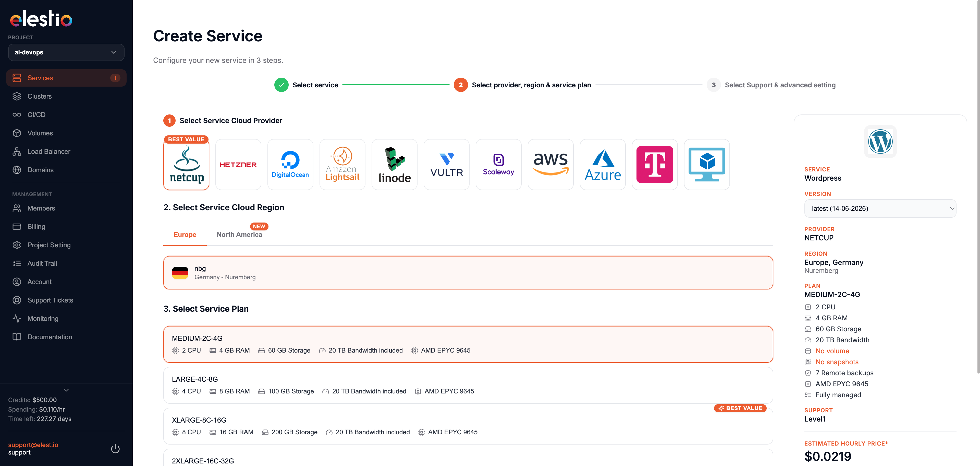Choose the linode provider card
The height and width of the screenshot is (466, 980).
click(395, 165)
